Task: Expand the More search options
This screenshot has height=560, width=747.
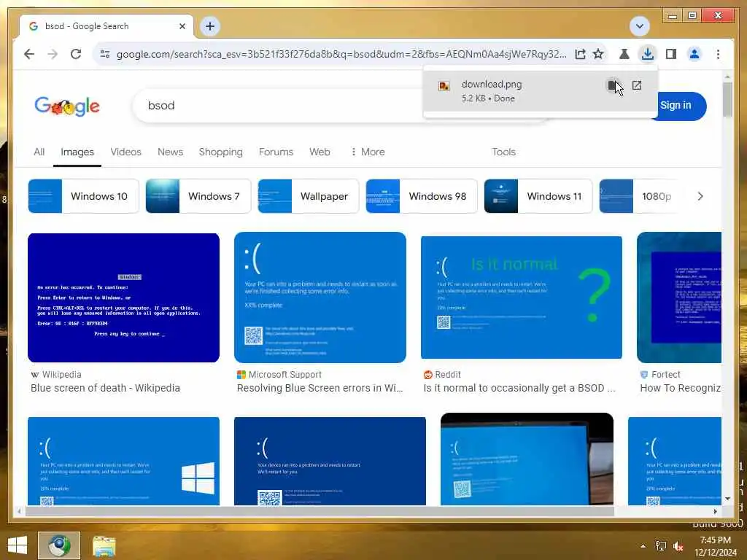Action: [x=368, y=152]
